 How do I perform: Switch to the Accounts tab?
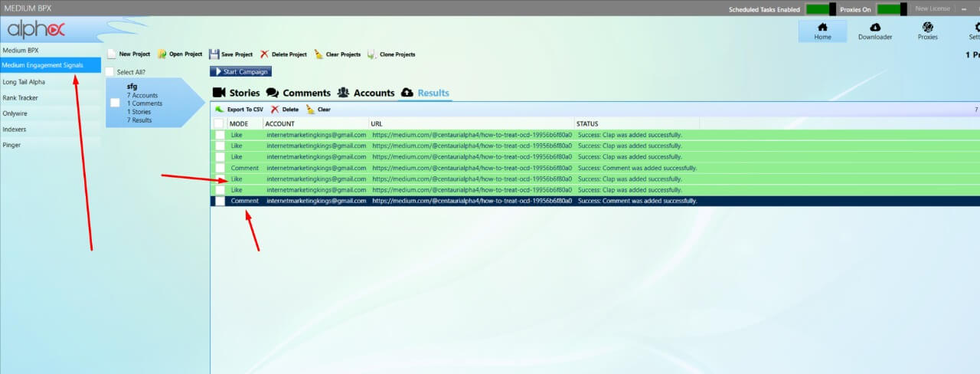click(366, 93)
